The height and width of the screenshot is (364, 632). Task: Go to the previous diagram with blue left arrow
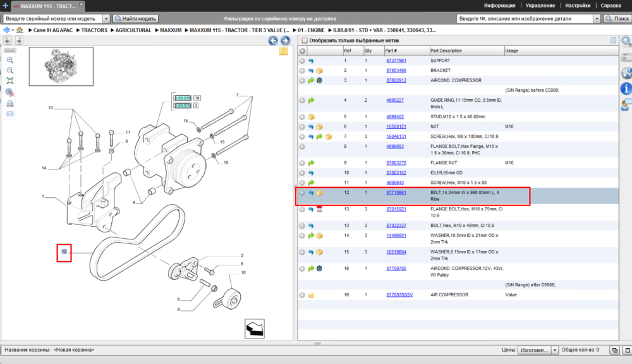click(x=273, y=40)
